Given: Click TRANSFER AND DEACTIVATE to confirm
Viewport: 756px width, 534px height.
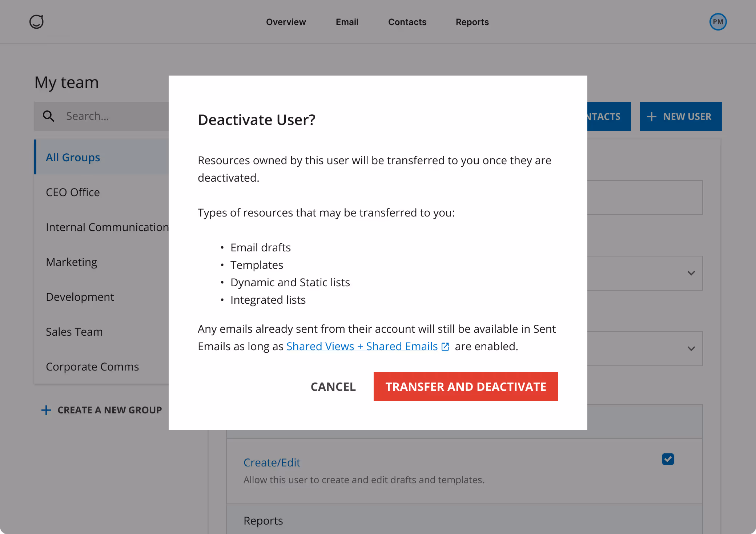Looking at the screenshot, I should click(466, 387).
